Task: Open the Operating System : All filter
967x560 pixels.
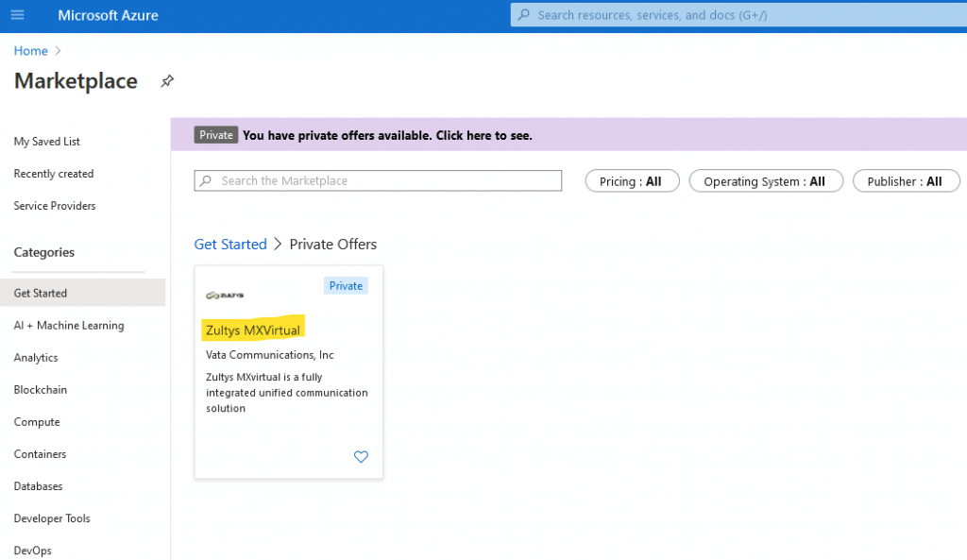Action: click(x=766, y=181)
